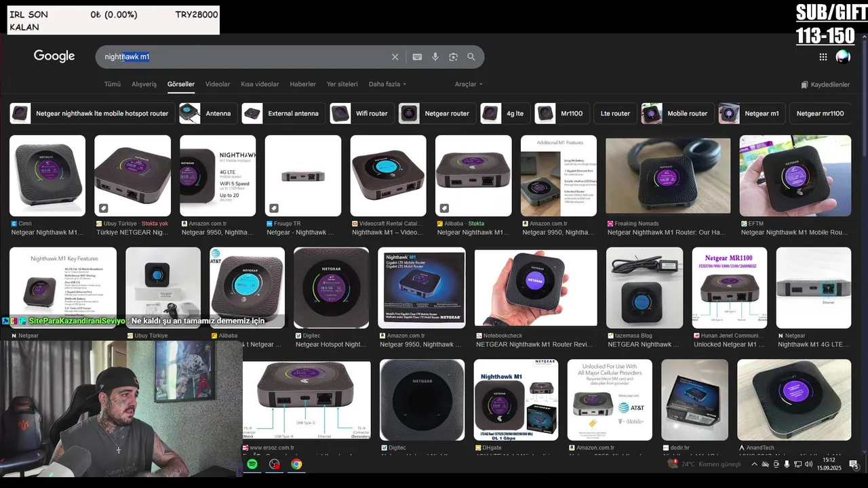The height and width of the screenshot is (488, 868).
Task: Open the Videocraft Rental Catalog image
Action: click(x=388, y=176)
